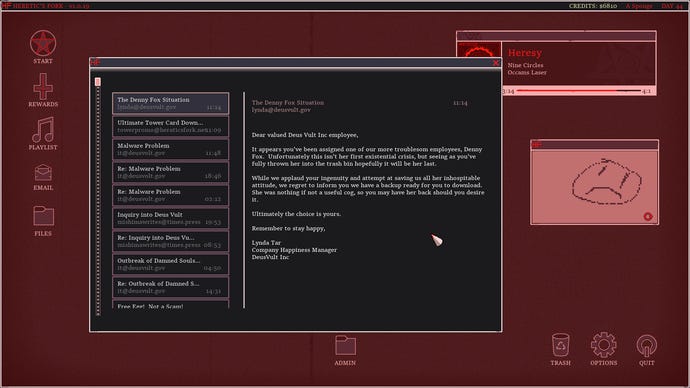Click the QUIT power icon
This screenshot has width=690, height=388.
click(x=646, y=346)
